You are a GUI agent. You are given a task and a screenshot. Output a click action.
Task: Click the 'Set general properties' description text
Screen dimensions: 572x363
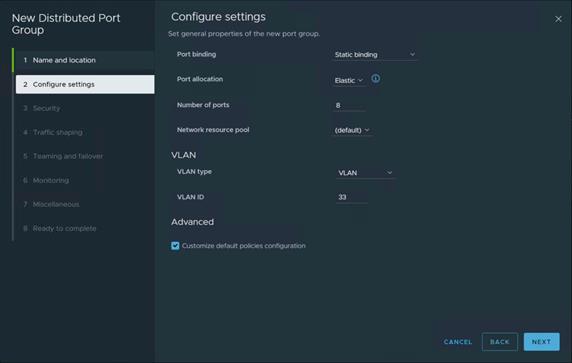(x=244, y=34)
